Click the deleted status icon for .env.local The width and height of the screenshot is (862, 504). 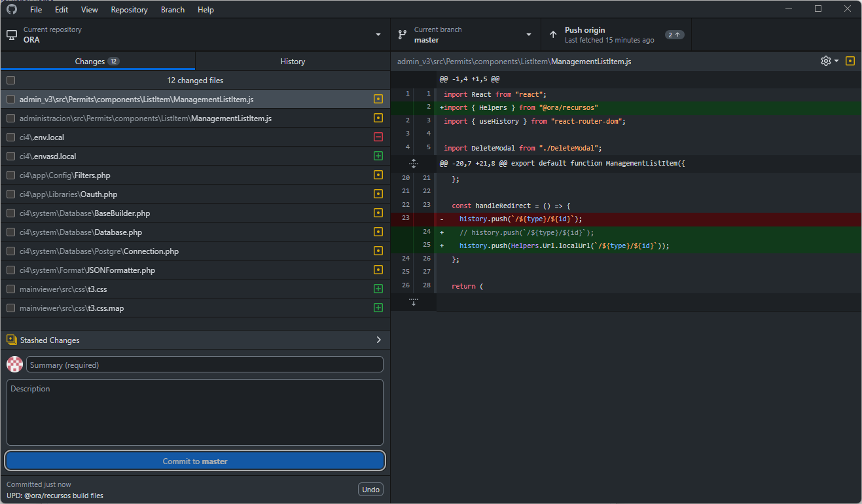click(378, 137)
